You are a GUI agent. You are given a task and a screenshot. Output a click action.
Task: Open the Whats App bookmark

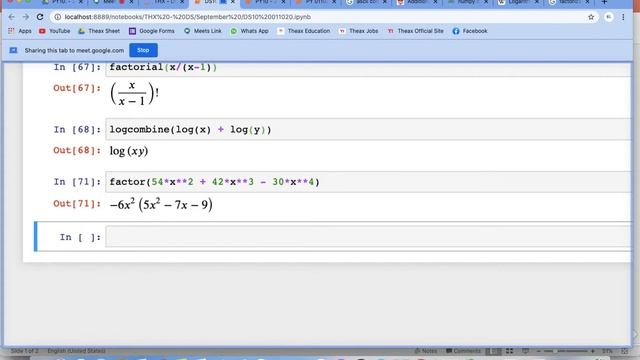pyautogui.click(x=249, y=31)
